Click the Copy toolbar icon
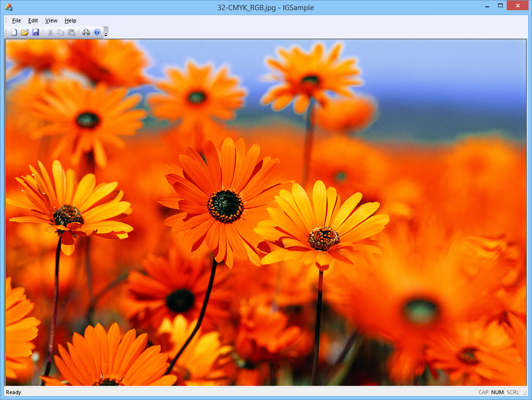Viewport: 532px width, 400px height. [x=60, y=32]
